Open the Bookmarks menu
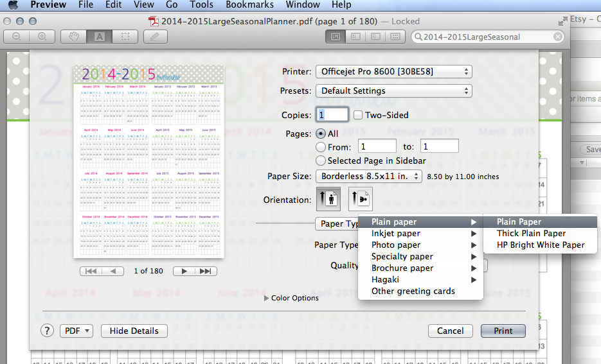Screen dimensions: 601x364 click(x=249, y=4)
